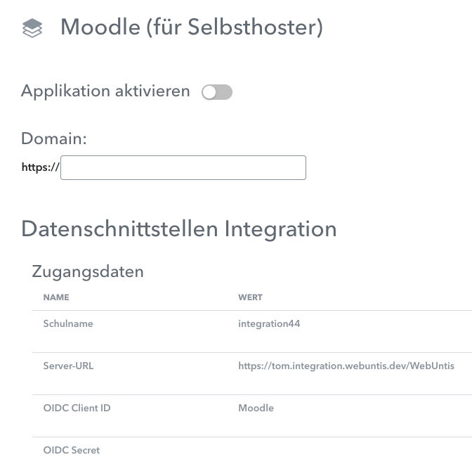The image size is (472, 476).
Task: Click the Applikation aktivieren label text
Action: [x=105, y=91]
